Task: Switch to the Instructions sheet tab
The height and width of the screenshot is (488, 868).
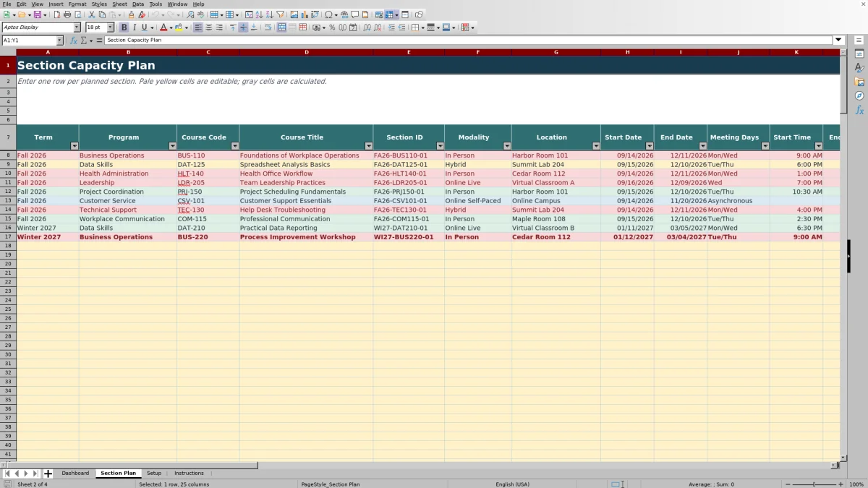Action: click(x=189, y=474)
